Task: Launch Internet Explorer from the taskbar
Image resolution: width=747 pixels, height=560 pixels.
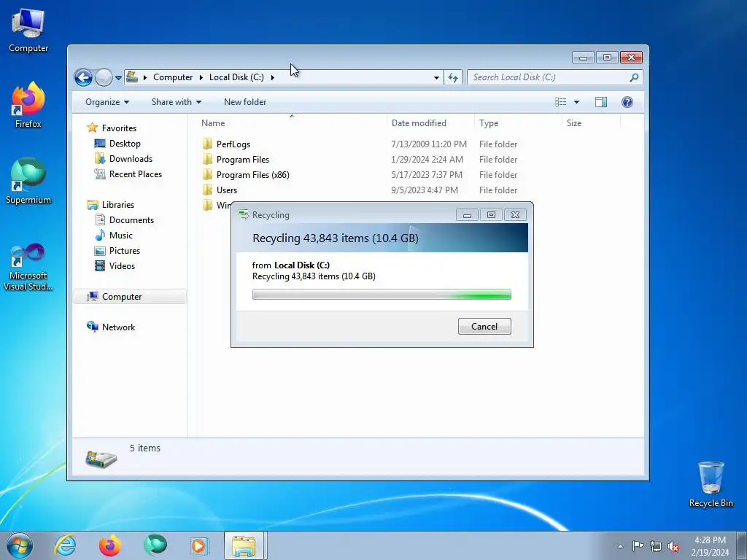Action: click(65, 545)
